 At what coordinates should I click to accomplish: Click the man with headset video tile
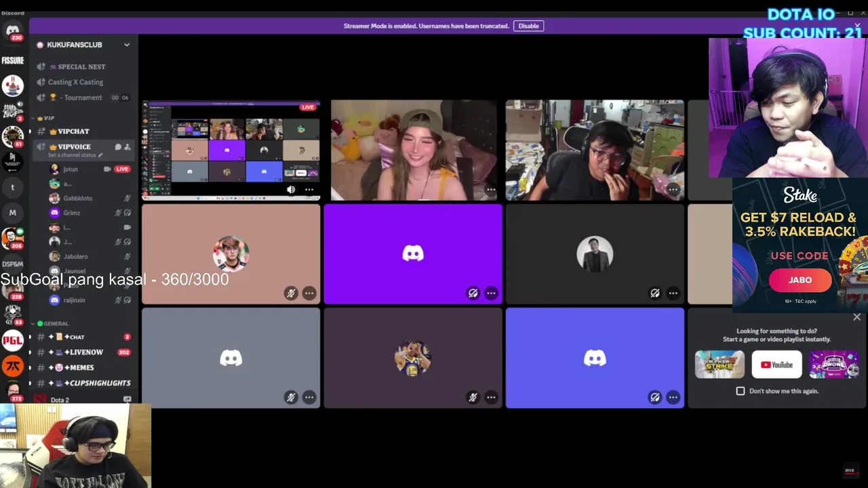[x=595, y=150]
